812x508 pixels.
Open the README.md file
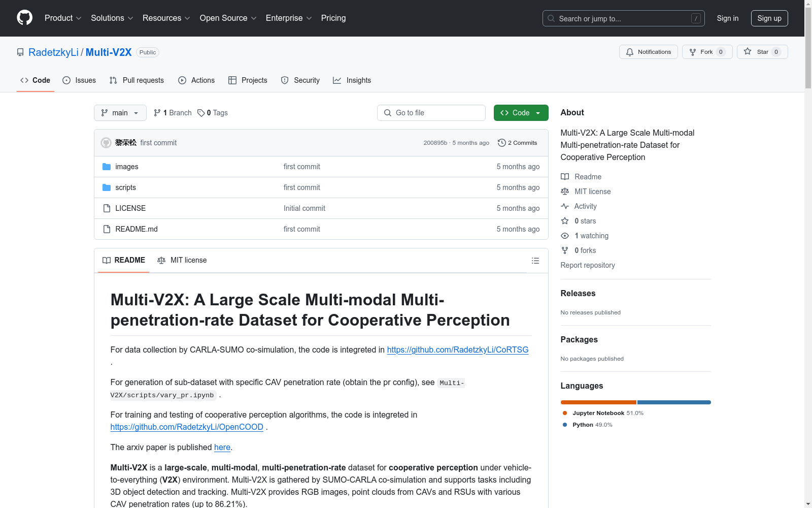point(137,229)
